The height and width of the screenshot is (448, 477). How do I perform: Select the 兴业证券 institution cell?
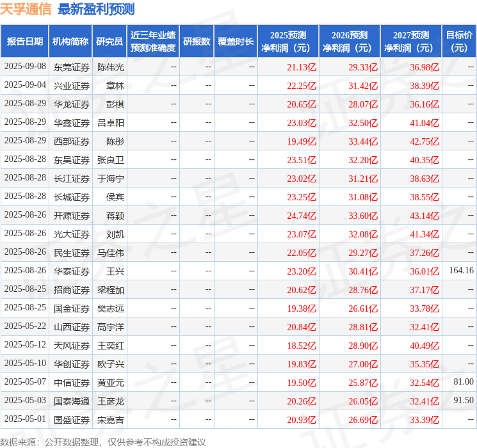(x=72, y=86)
